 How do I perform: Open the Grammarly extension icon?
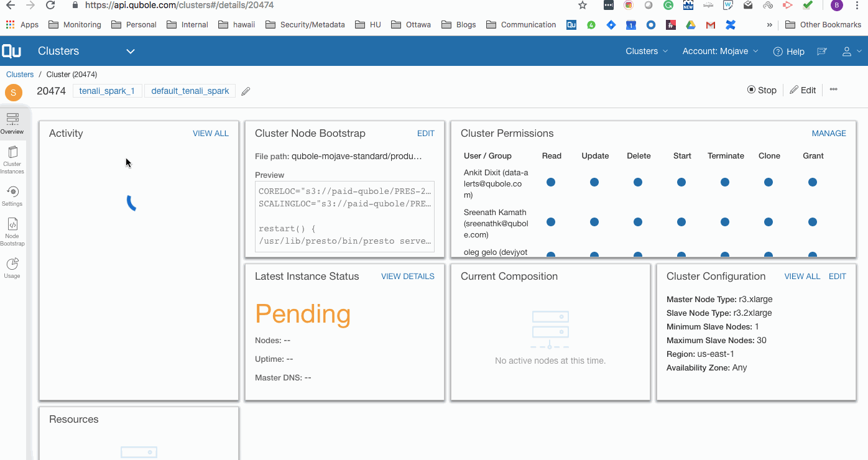tap(668, 5)
